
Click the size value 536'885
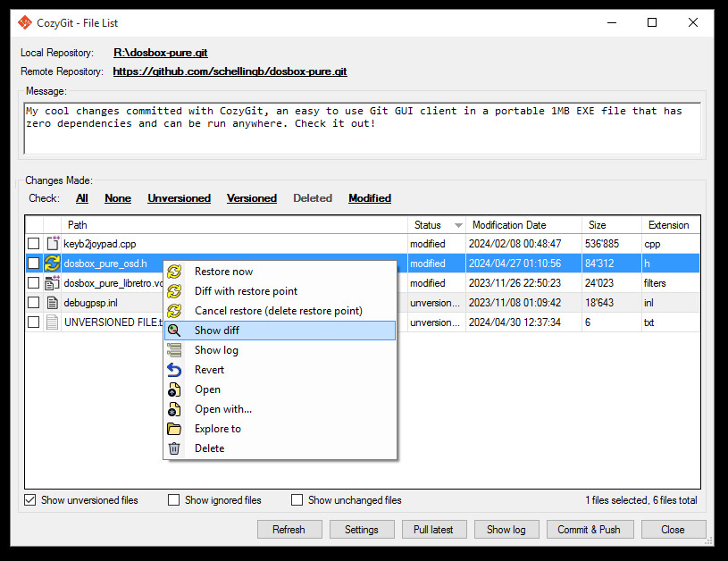click(602, 244)
